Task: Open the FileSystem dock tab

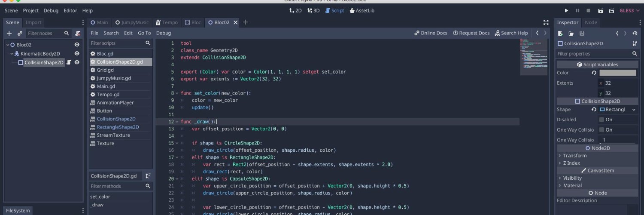Action: (18, 211)
